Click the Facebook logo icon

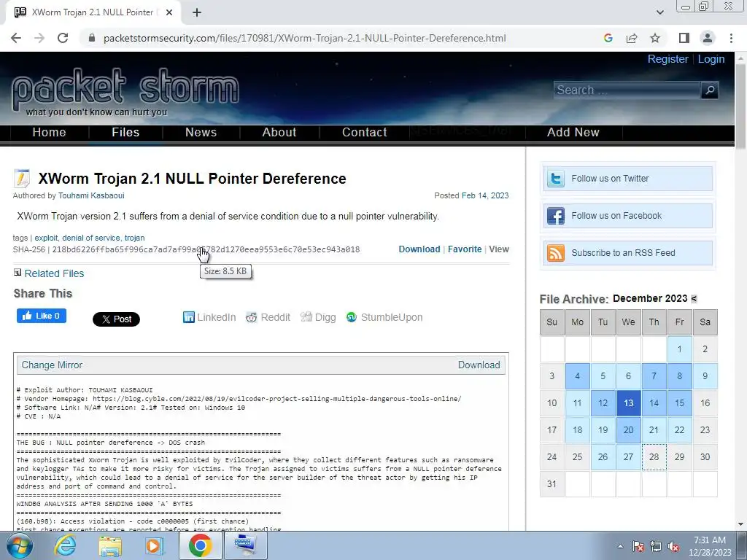[x=555, y=216]
